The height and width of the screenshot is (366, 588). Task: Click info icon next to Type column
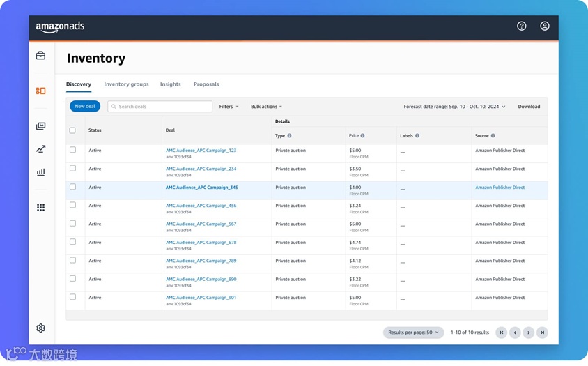(x=289, y=135)
